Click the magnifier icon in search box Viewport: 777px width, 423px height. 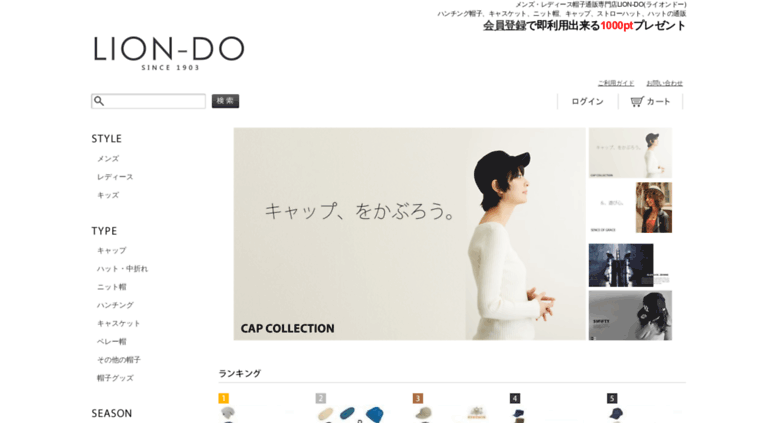pyautogui.click(x=99, y=101)
